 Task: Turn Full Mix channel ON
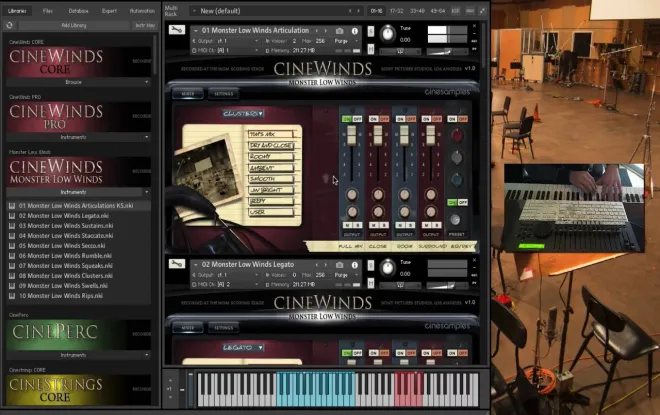pyautogui.click(x=347, y=119)
